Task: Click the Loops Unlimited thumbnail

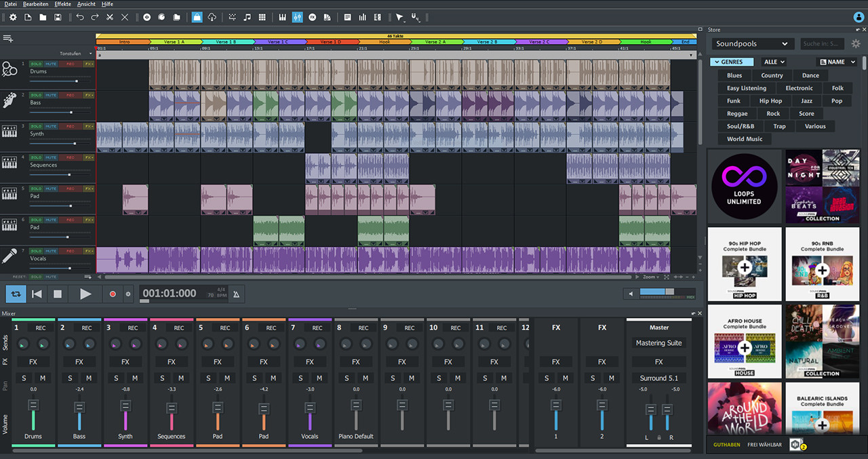Action: 744,185
